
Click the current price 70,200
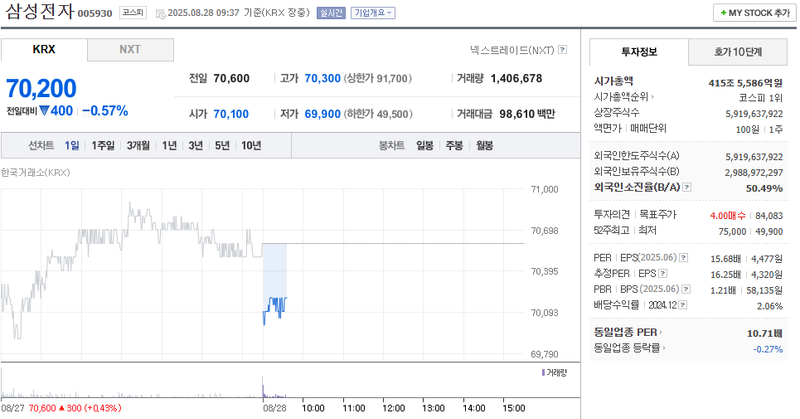coord(41,88)
